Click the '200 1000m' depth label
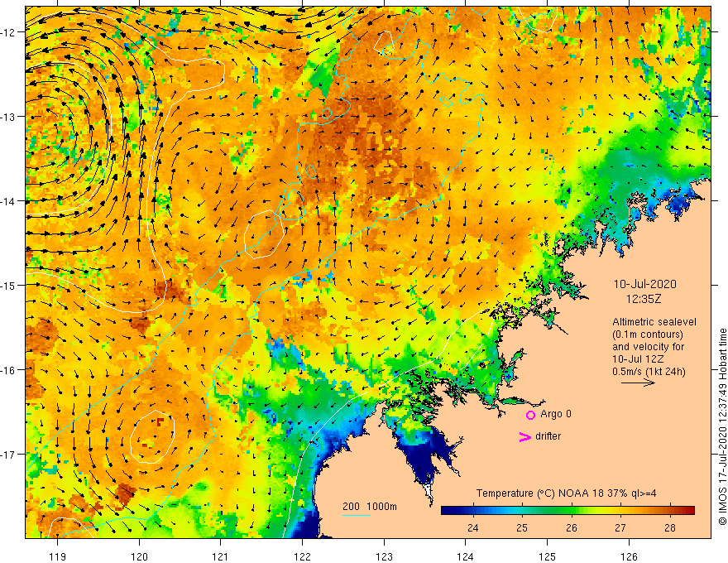The width and height of the screenshot is (728, 563). click(370, 507)
